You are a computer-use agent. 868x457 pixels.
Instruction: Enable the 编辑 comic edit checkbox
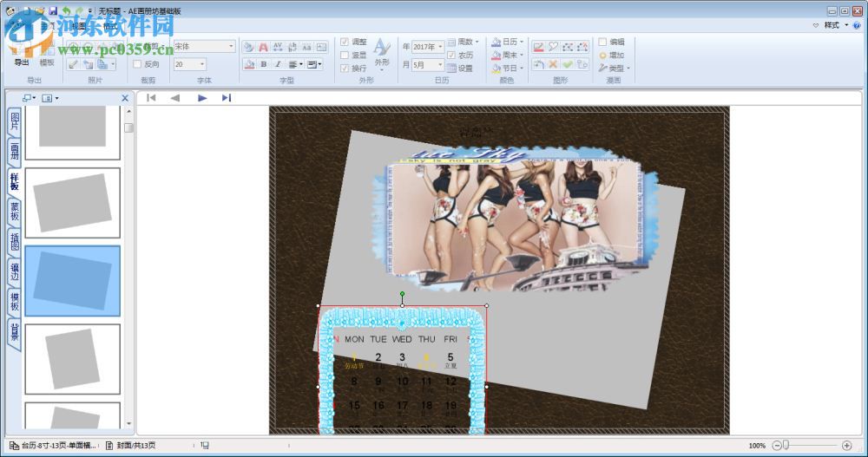click(602, 42)
